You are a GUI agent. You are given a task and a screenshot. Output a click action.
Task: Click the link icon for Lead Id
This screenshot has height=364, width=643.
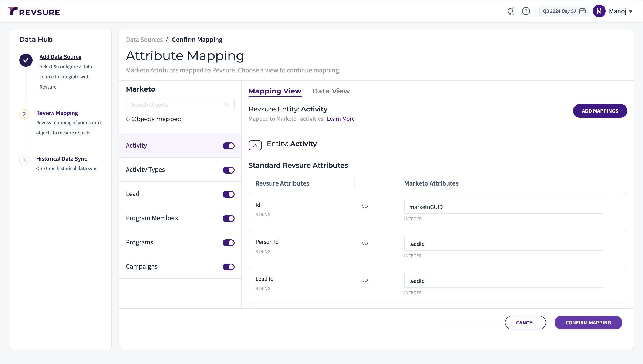click(x=364, y=280)
